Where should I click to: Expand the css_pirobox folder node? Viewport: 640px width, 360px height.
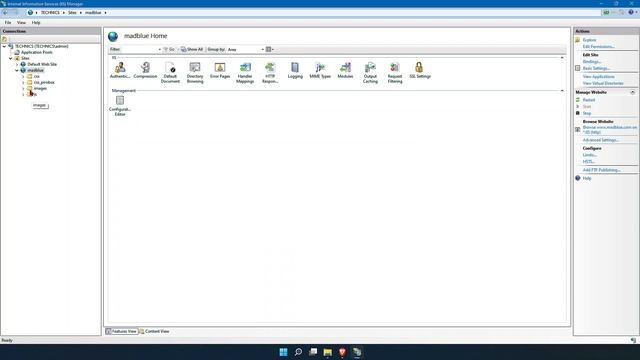(23, 82)
